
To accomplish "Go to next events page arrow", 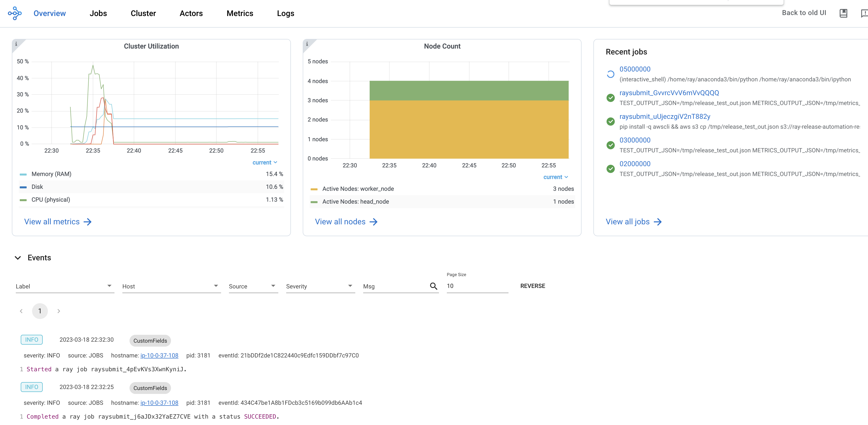I will point(59,311).
